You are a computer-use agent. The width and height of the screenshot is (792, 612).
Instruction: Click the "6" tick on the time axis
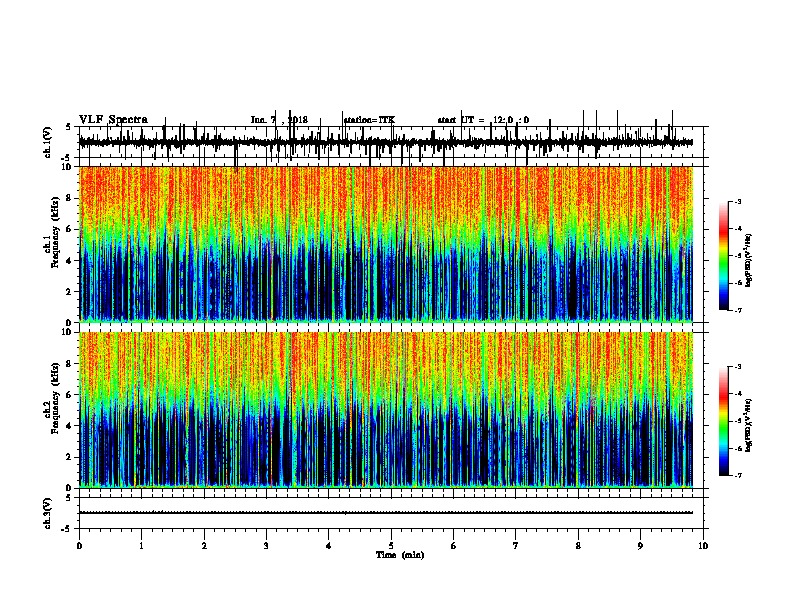click(x=454, y=546)
